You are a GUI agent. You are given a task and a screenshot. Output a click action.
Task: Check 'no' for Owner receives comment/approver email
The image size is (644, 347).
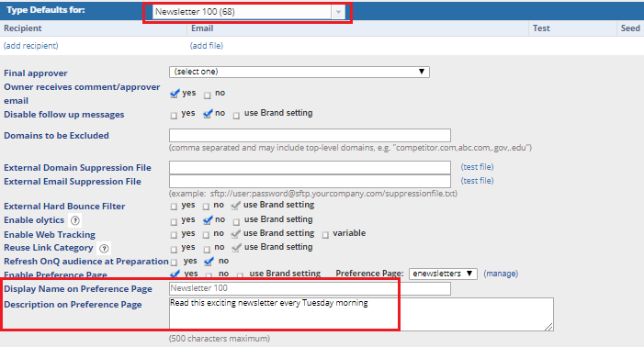tap(207, 95)
